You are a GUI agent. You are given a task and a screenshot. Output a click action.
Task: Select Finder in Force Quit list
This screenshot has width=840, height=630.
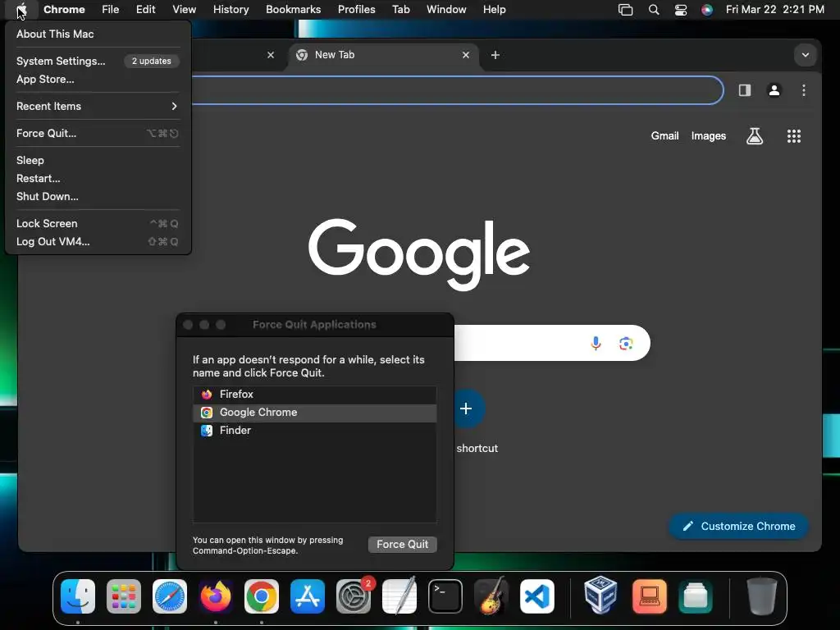314,431
